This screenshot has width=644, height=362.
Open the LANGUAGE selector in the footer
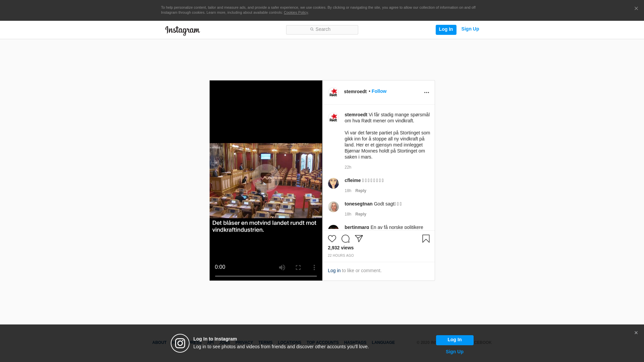coord(383,343)
